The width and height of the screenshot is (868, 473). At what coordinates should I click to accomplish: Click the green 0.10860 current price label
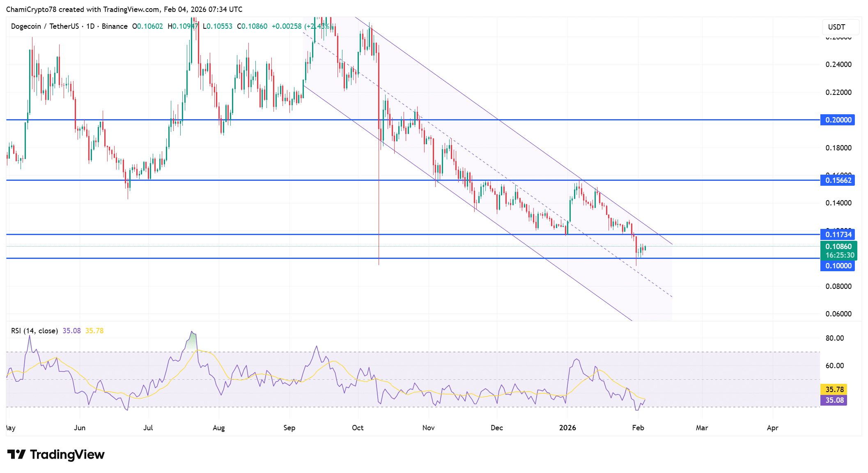click(x=838, y=247)
